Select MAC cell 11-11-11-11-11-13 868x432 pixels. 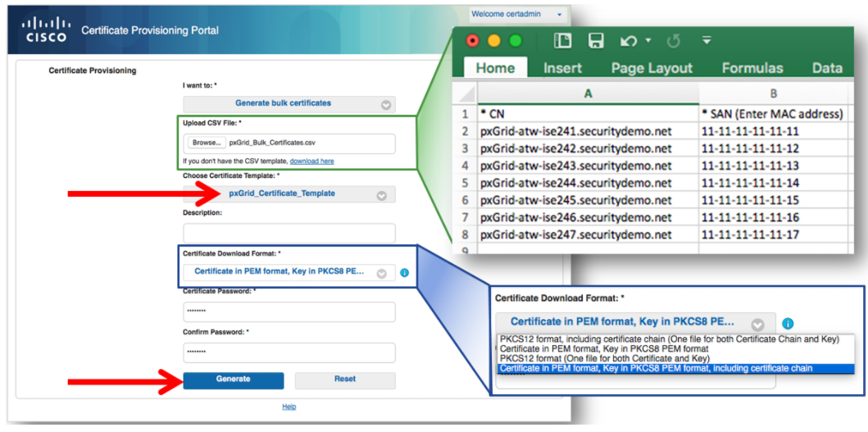(x=773, y=166)
